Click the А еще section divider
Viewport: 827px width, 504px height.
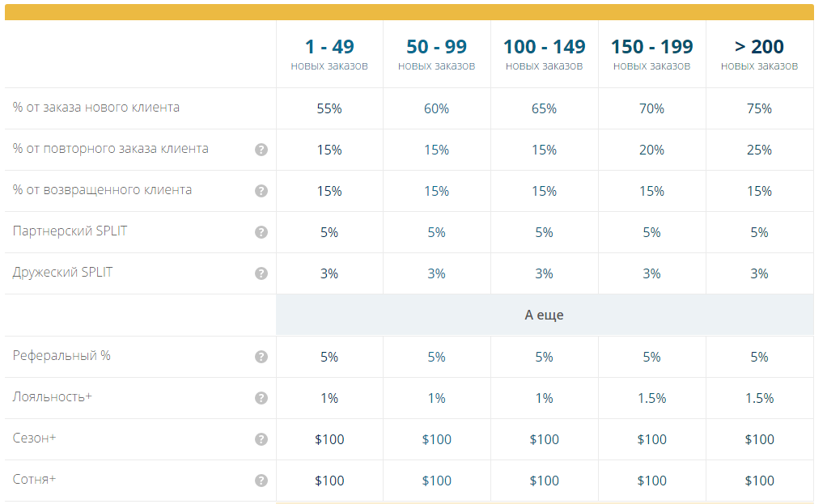tap(544, 316)
